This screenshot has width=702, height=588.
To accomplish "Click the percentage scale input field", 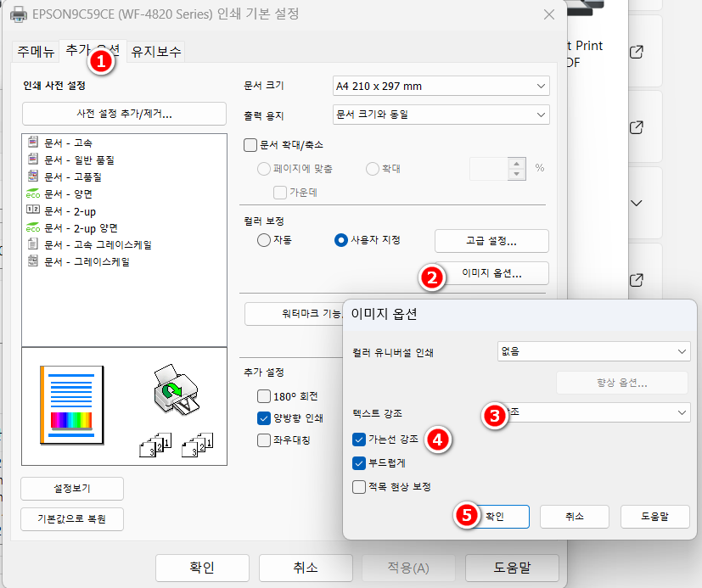I will pyautogui.click(x=491, y=169).
